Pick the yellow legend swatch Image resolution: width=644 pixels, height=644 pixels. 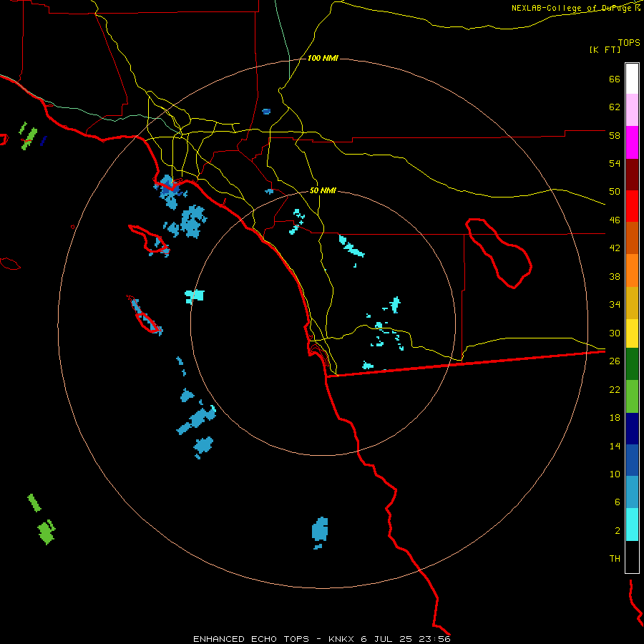(x=632, y=333)
